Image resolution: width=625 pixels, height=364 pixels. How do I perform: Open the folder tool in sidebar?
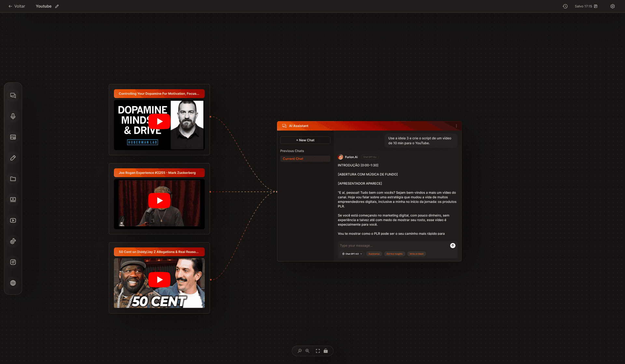click(13, 179)
